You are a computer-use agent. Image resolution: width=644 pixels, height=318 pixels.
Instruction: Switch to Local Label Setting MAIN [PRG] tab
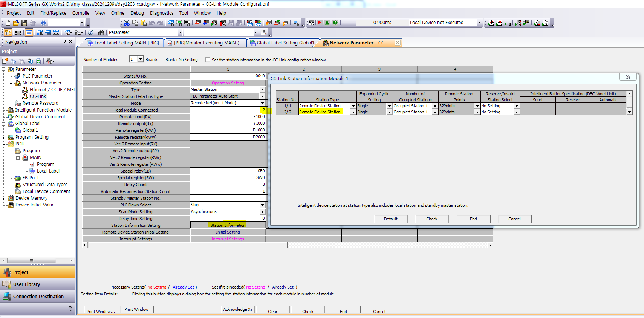pyautogui.click(x=124, y=43)
